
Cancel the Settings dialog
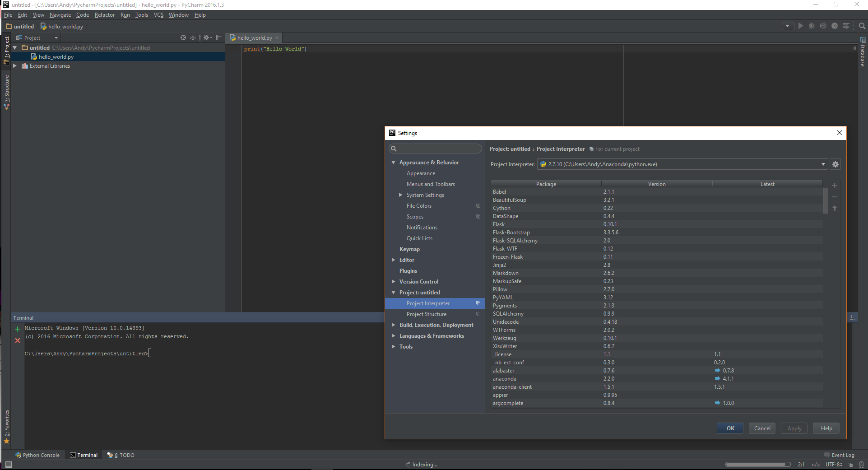point(762,428)
